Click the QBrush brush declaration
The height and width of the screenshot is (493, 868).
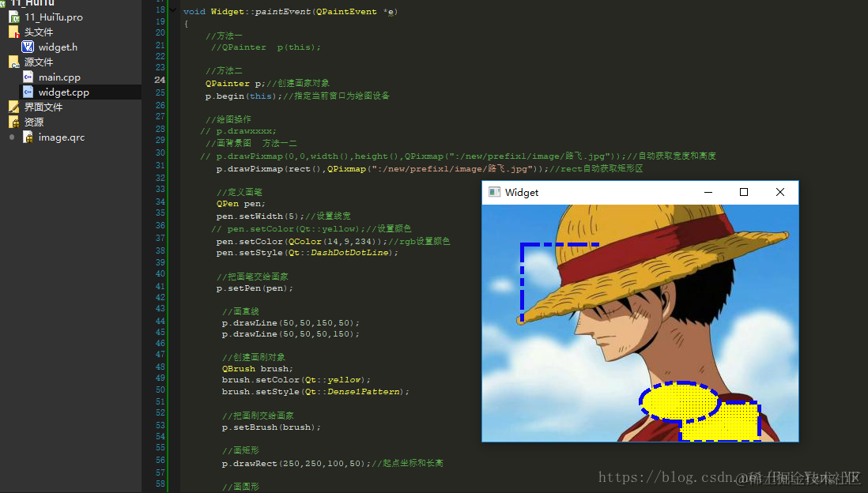[x=258, y=368]
